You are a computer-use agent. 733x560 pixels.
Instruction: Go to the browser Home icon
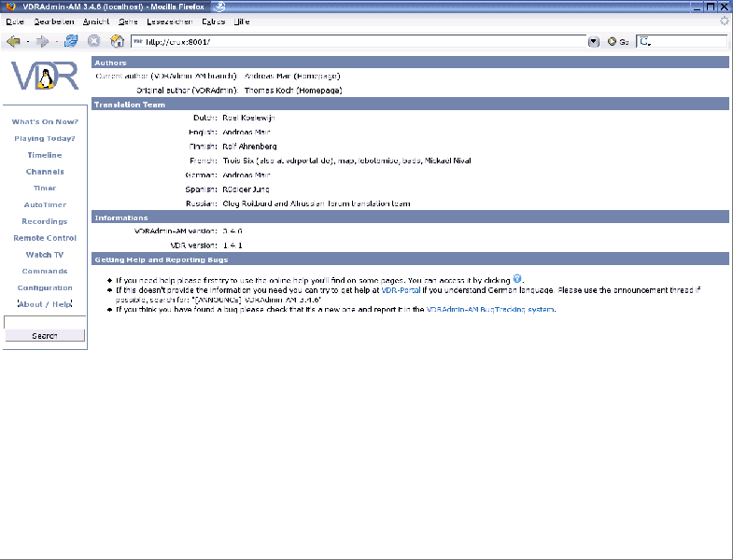118,41
